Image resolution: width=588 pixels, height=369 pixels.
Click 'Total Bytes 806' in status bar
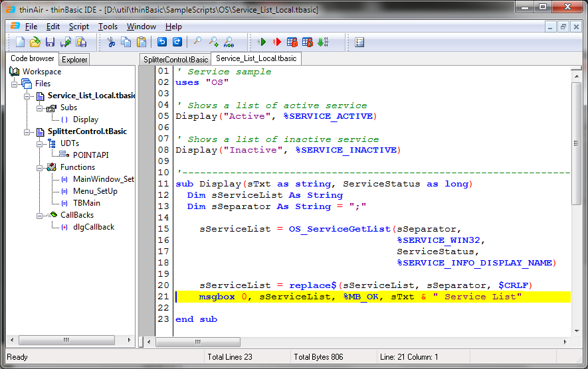[x=318, y=357]
